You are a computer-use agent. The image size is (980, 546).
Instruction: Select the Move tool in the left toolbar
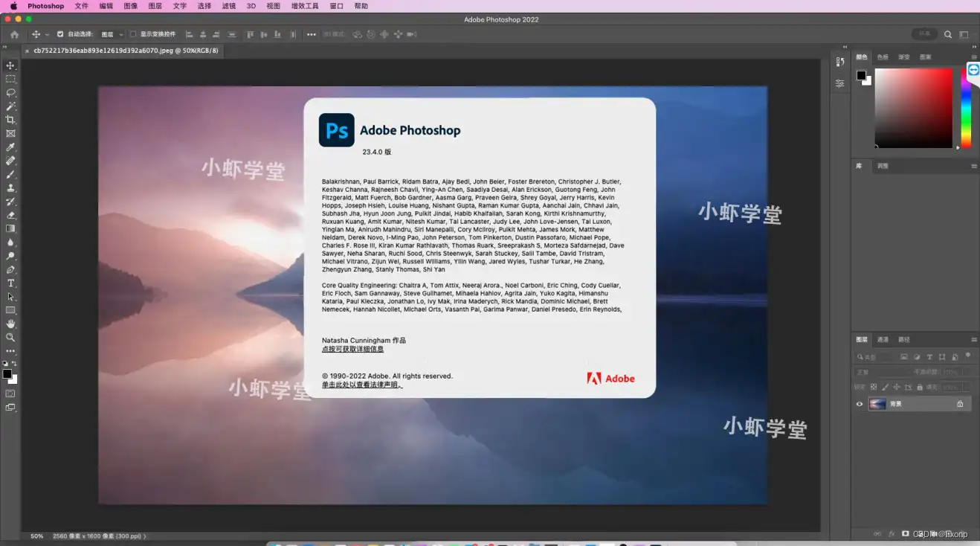pos(10,65)
